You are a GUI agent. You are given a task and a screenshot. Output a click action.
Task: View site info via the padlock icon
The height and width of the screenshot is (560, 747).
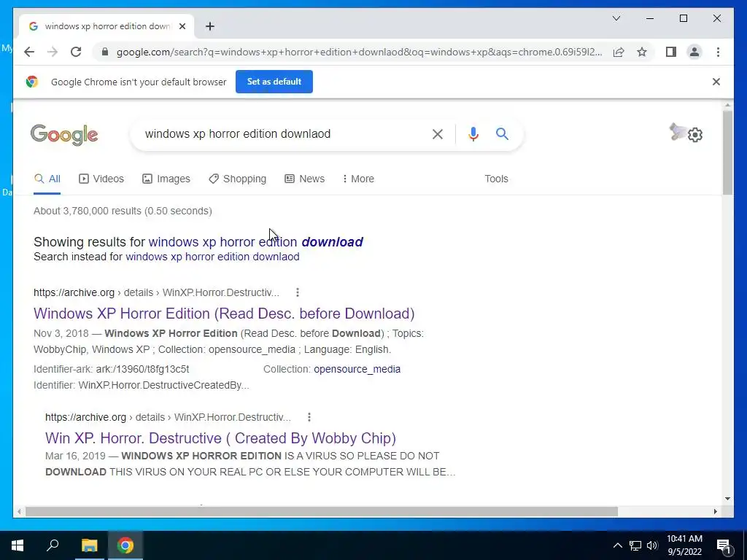coord(105,52)
